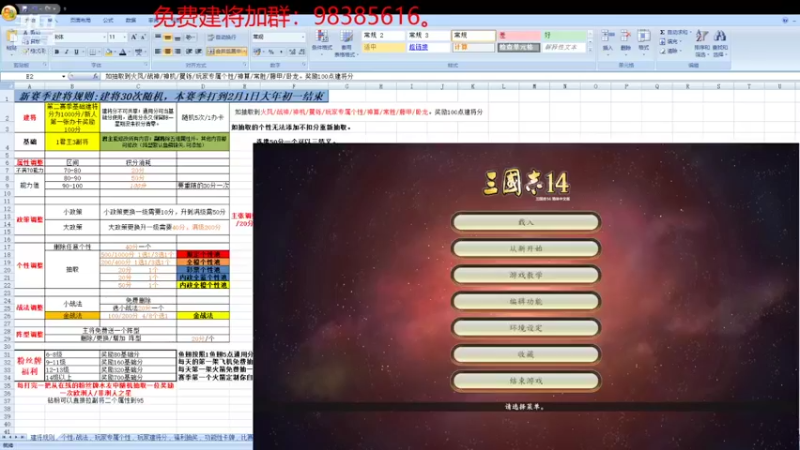Click the game's '载入' load button
The width and height of the screenshot is (800, 450).
click(x=526, y=222)
